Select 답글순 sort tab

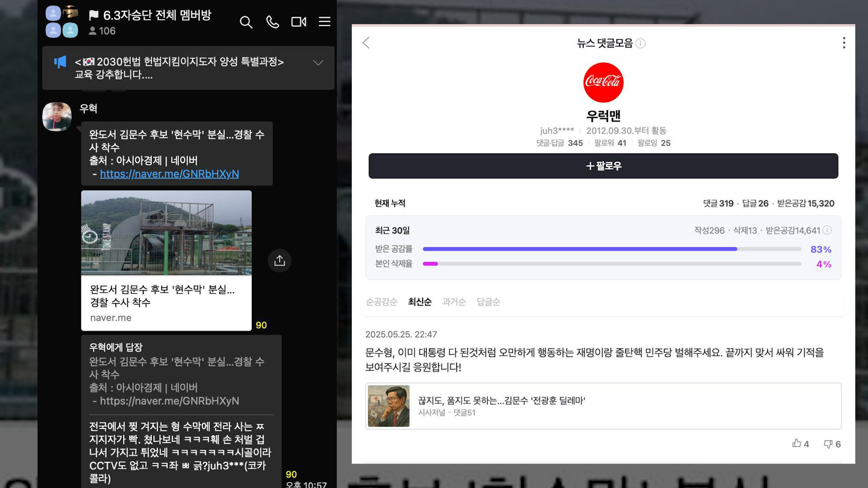(488, 302)
